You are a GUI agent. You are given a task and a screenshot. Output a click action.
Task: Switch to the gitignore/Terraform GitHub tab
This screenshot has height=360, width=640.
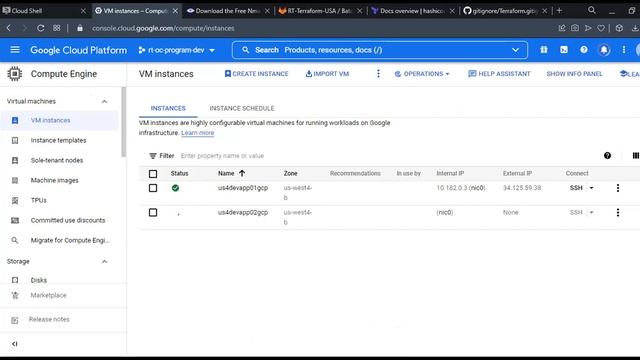pyautogui.click(x=505, y=11)
